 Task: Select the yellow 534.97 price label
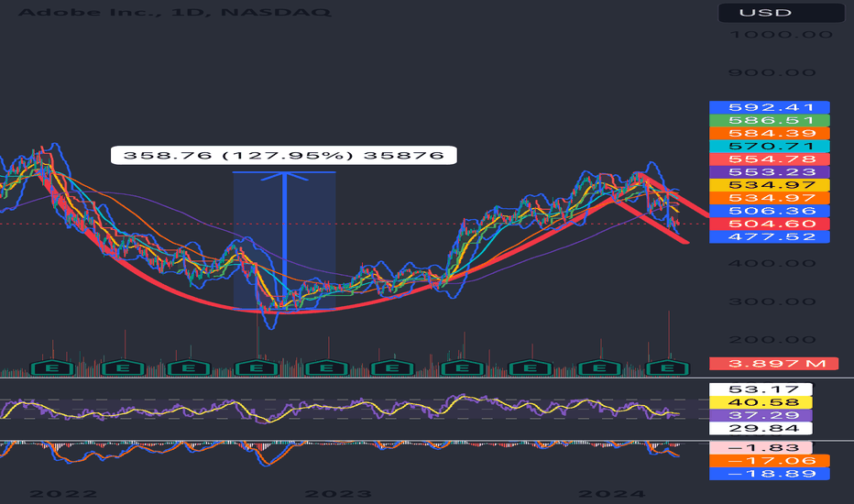pyautogui.click(x=770, y=185)
